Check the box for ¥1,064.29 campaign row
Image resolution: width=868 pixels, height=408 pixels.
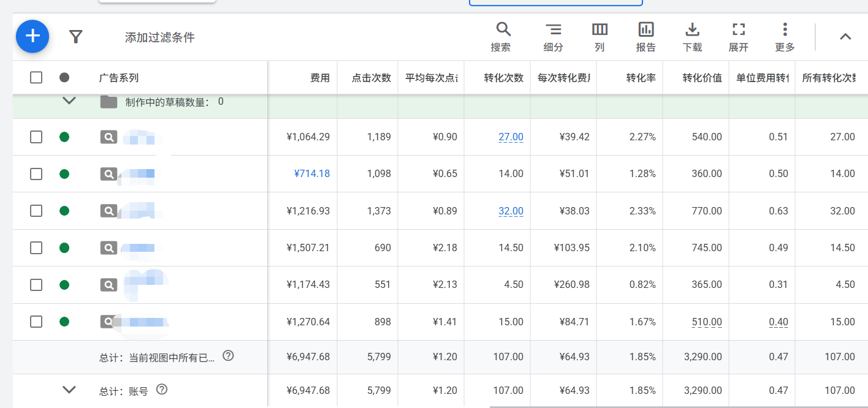click(x=36, y=137)
